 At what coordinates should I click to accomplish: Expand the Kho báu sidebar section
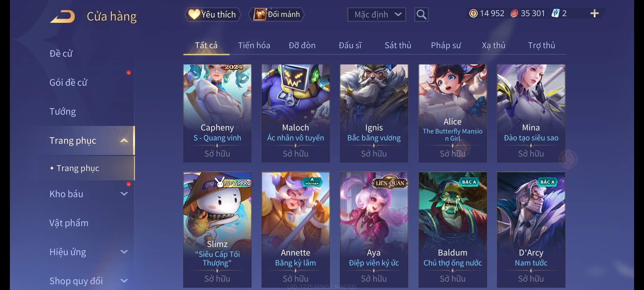(x=124, y=194)
